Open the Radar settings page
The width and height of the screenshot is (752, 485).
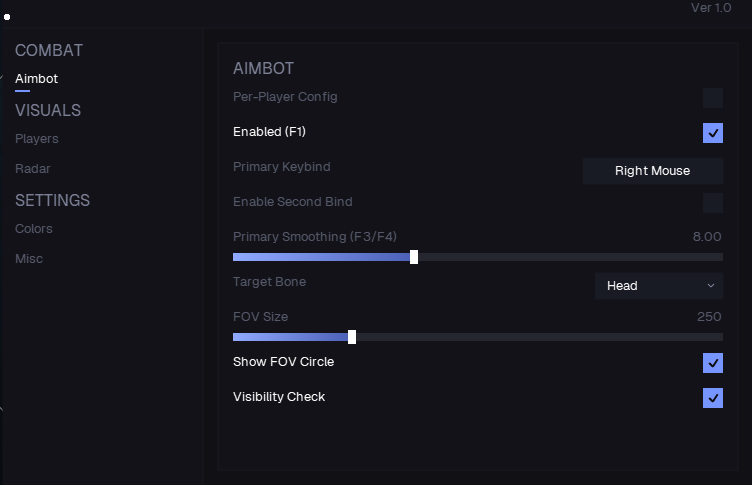(33, 169)
